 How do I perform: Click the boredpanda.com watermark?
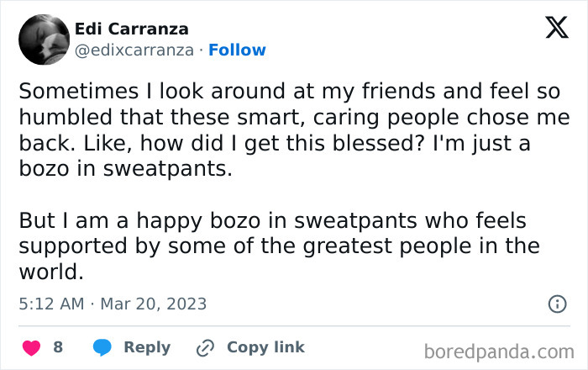tap(499, 352)
